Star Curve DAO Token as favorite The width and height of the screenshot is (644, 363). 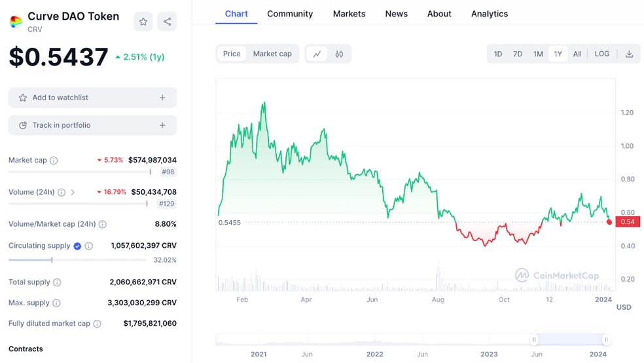143,22
